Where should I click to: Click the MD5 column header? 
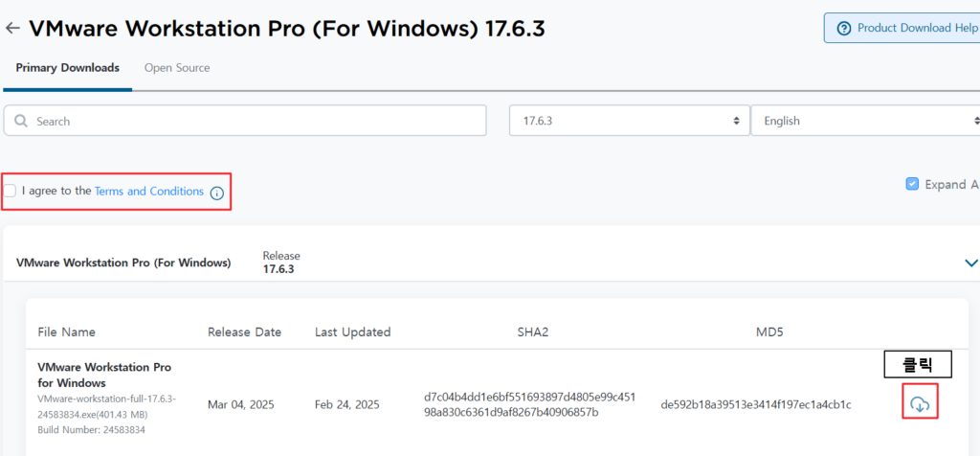pyautogui.click(x=769, y=332)
